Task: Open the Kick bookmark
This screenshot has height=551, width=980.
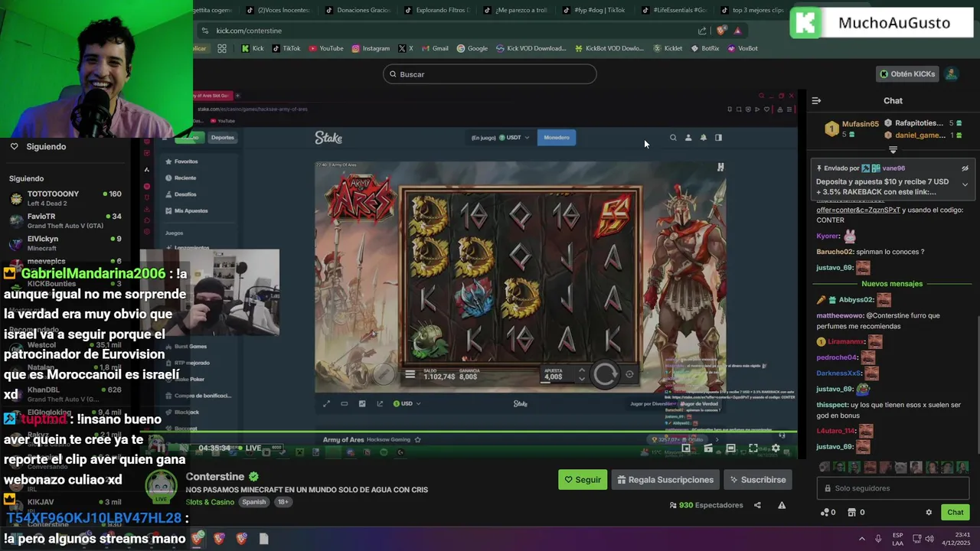Action: click(x=252, y=48)
